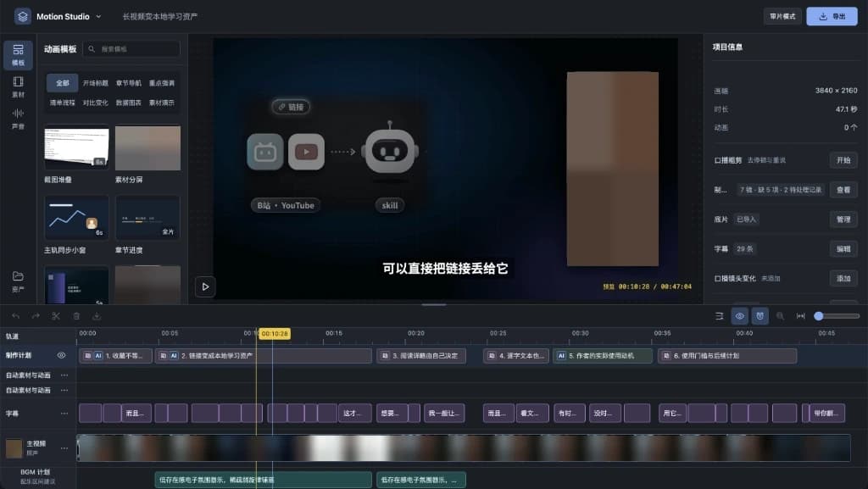The image size is (868, 489).
Task: Open the 字幕 track options menu
Action: (x=64, y=414)
